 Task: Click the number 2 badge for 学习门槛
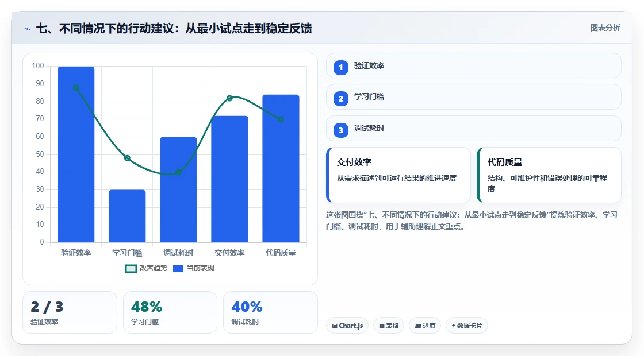pyautogui.click(x=340, y=98)
